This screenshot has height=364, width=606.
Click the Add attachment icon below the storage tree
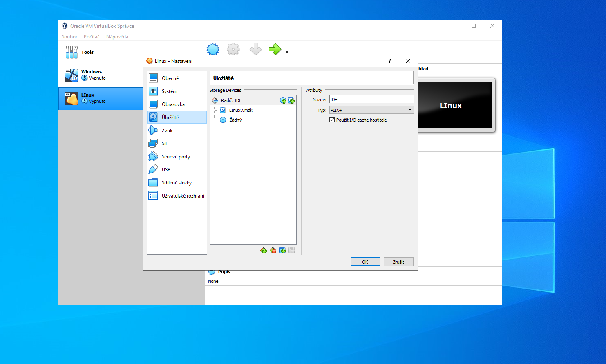click(x=282, y=250)
